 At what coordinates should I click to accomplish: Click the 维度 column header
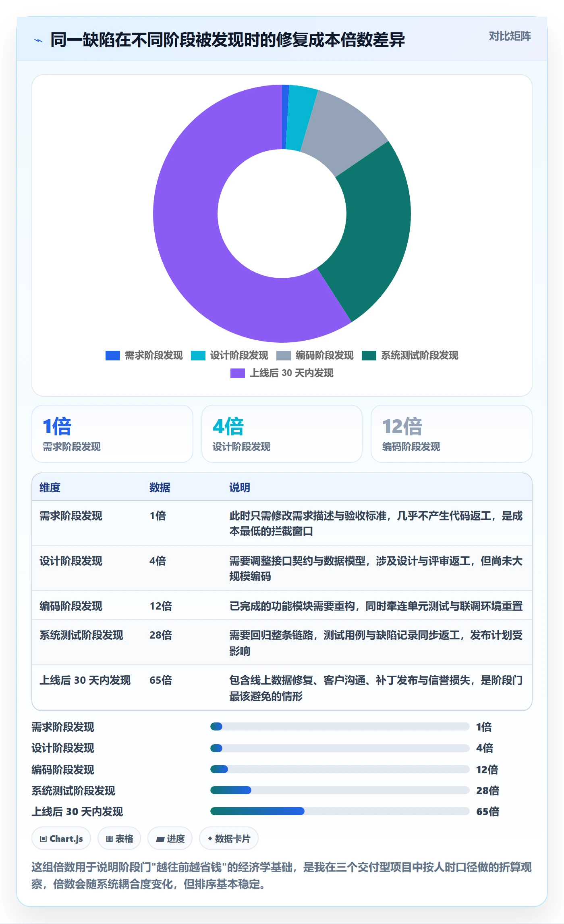click(x=50, y=487)
